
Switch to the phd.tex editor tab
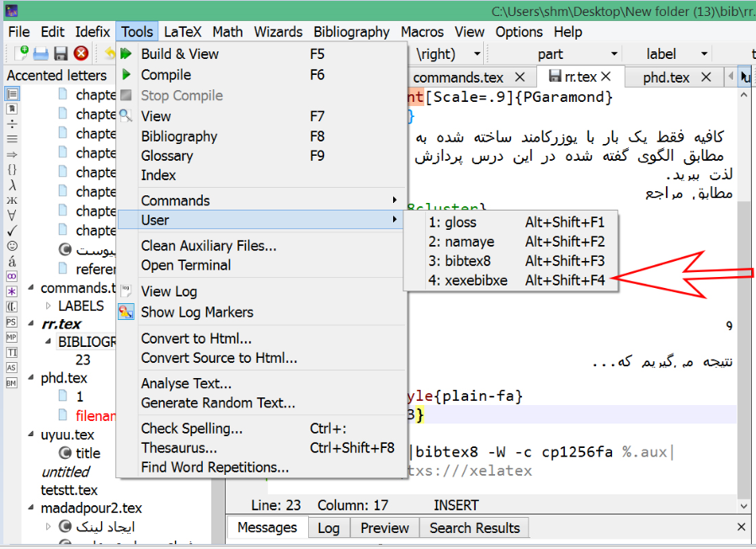[666, 77]
